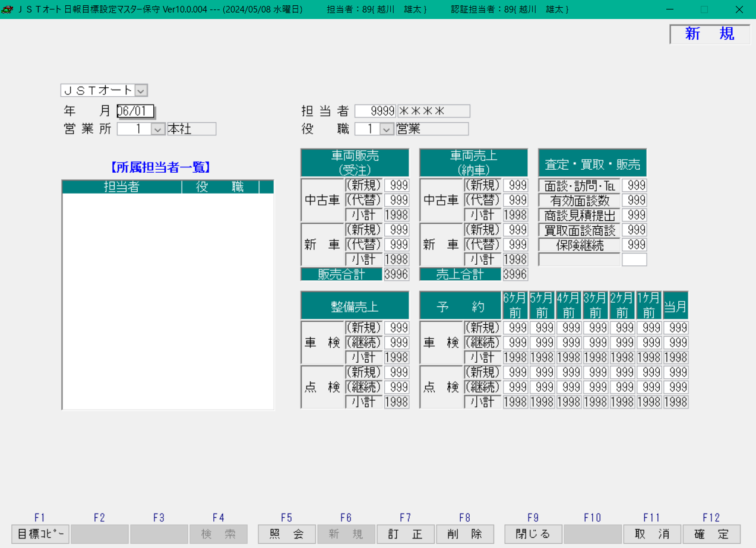Click the 販売合計 total value 3996

[x=397, y=274]
